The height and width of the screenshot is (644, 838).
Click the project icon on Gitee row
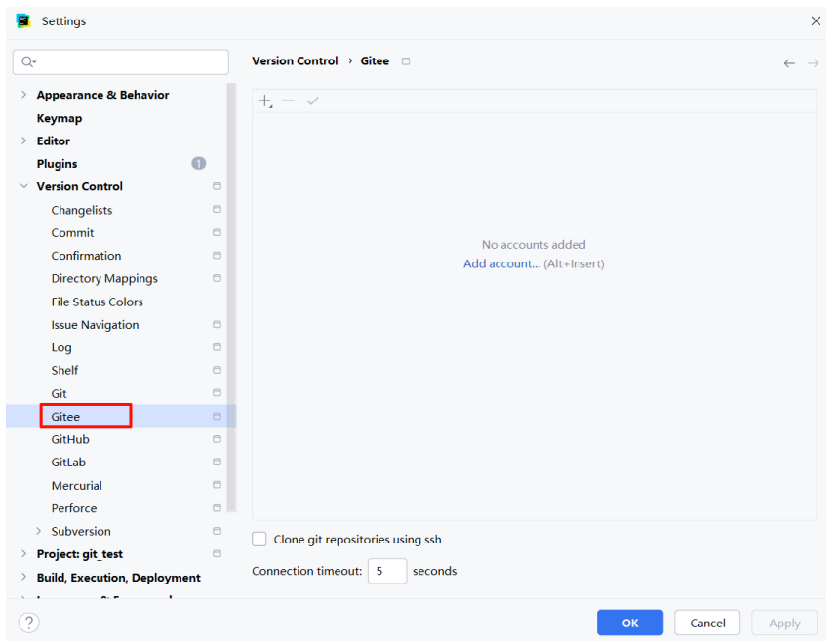click(x=217, y=417)
